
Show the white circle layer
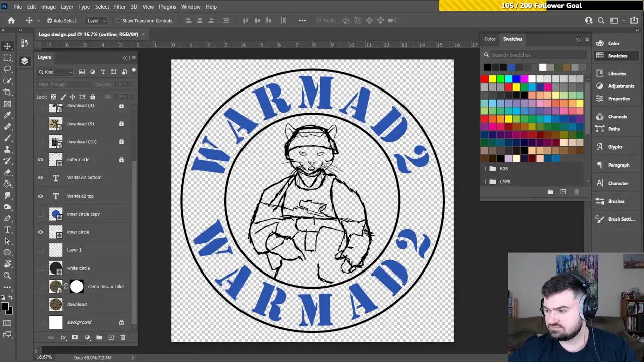click(41, 268)
